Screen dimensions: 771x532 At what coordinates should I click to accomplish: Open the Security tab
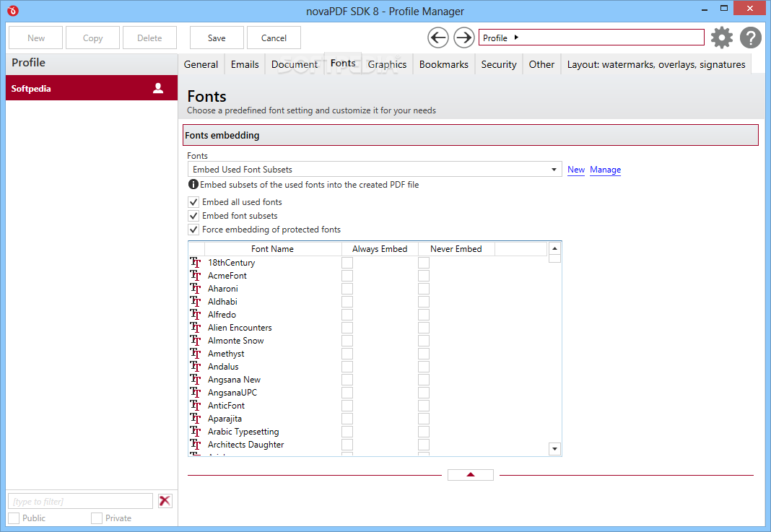[499, 64]
